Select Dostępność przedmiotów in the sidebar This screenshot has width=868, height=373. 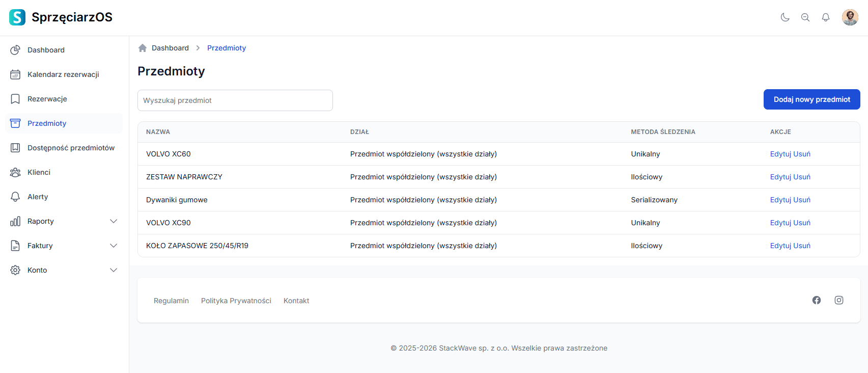(x=71, y=148)
